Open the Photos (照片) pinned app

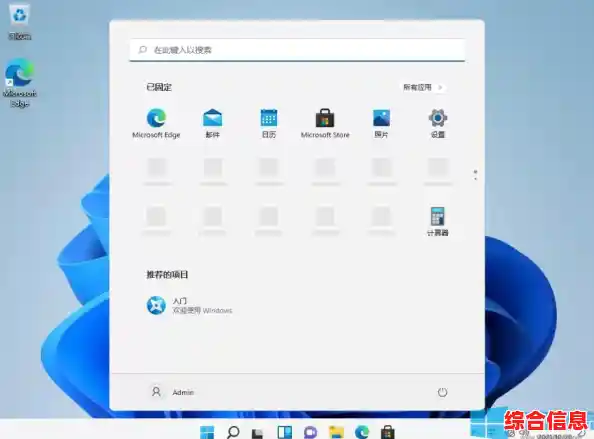pos(381,123)
